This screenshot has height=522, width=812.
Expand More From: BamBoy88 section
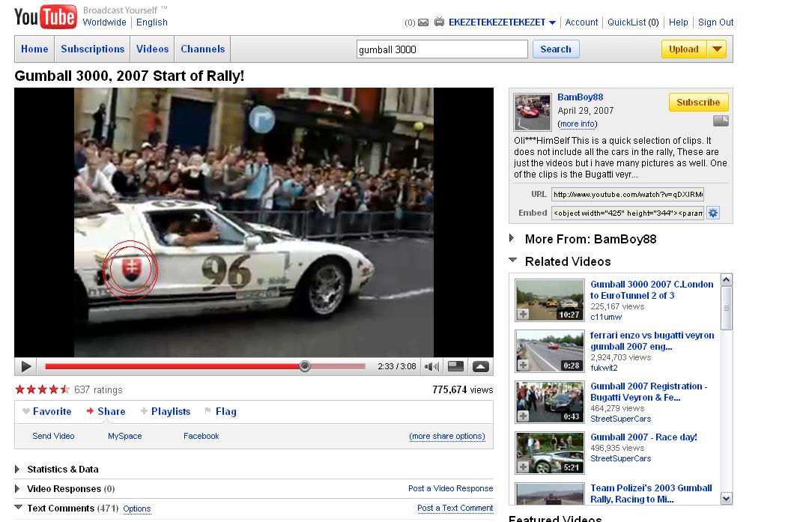[512, 239]
